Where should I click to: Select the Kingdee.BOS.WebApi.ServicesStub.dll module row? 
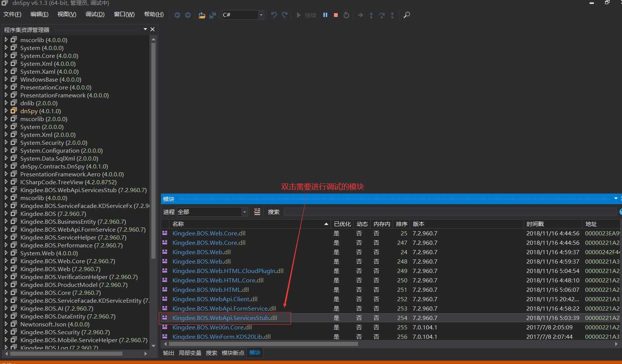[x=390, y=318]
